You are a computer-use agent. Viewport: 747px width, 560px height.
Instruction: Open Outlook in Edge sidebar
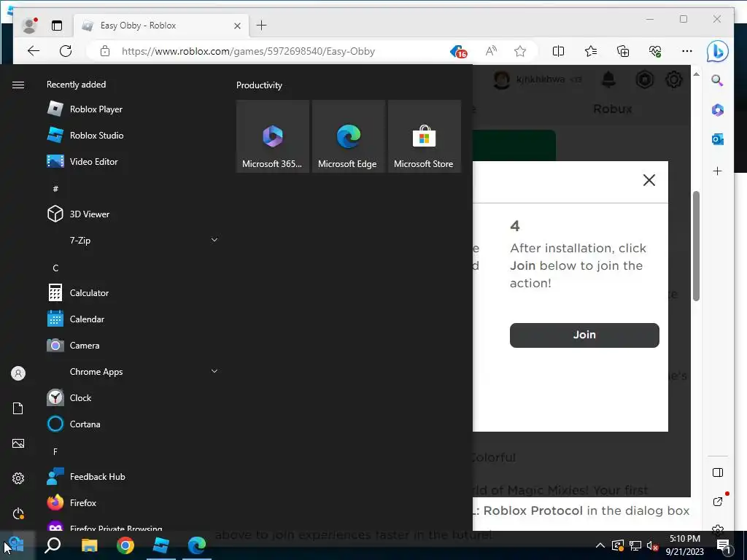(x=718, y=139)
